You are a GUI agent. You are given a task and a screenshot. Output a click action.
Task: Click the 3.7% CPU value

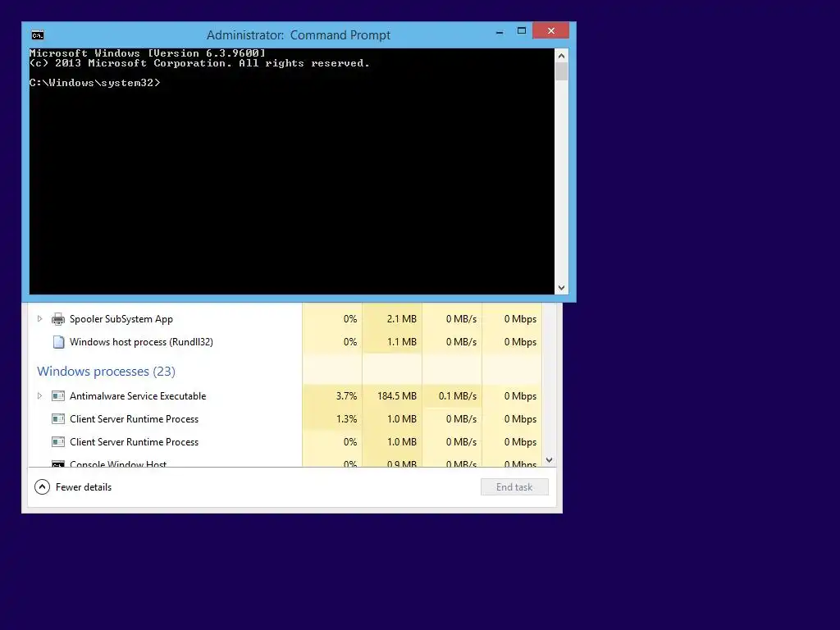(x=347, y=396)
